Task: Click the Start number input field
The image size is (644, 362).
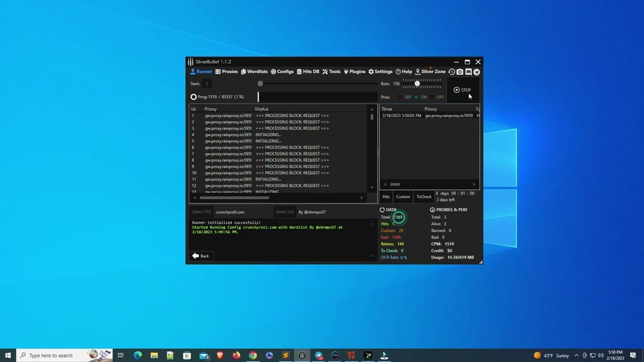Action: (x=207, y=84)
